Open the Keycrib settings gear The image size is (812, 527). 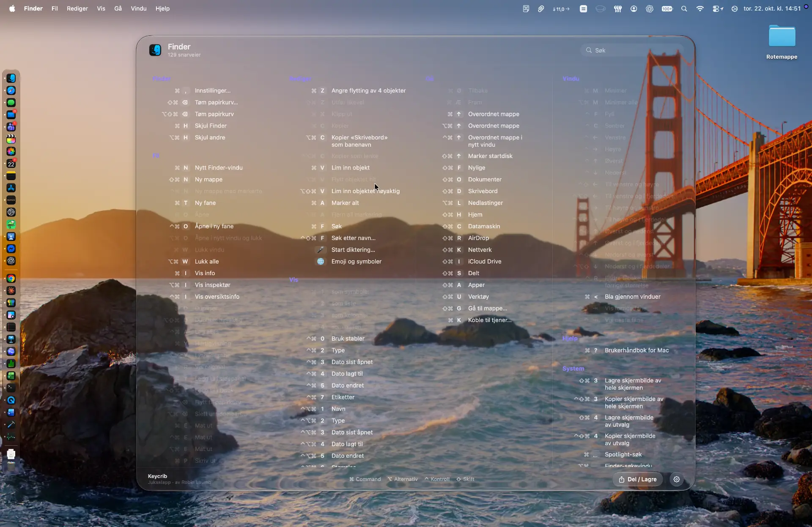pyautogui.click(x=677, y=479)
